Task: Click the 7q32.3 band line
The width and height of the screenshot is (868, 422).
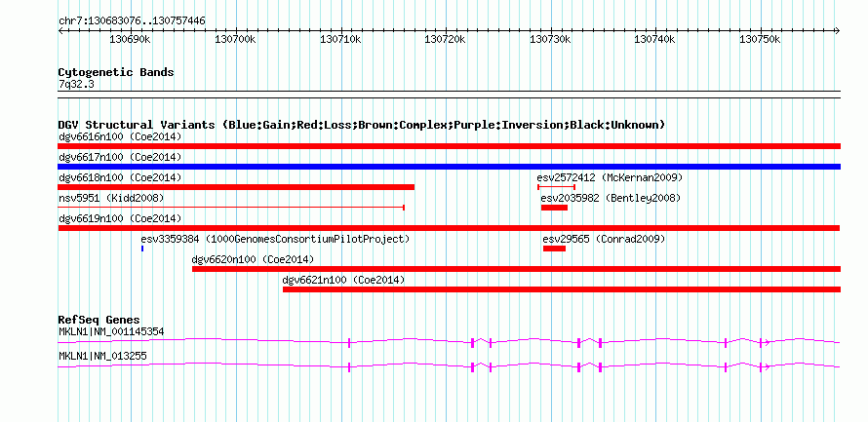Action: tap(449, 94)
